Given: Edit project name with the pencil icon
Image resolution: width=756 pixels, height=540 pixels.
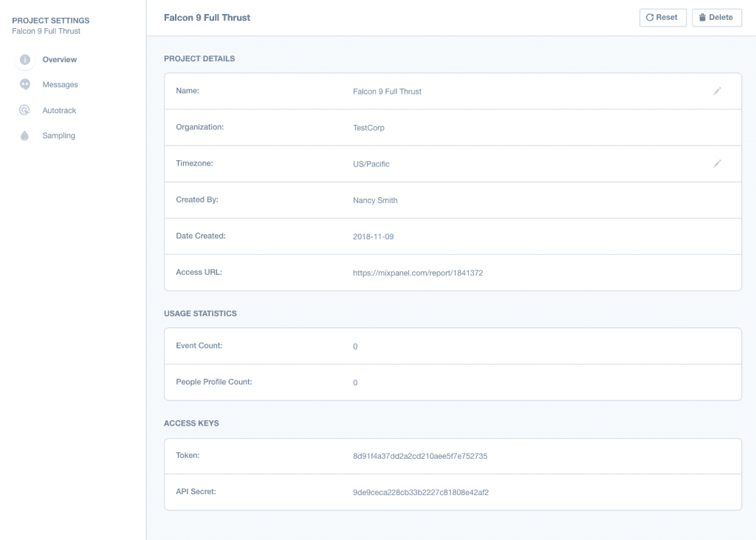Looking at the screenshot, I should click(x=717, y=91).
